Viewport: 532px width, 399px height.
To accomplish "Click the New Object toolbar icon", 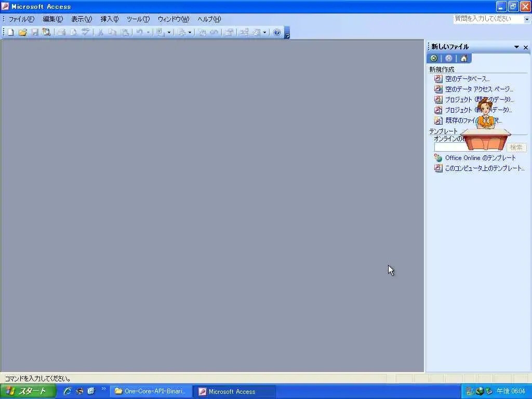I will (257, 32).
